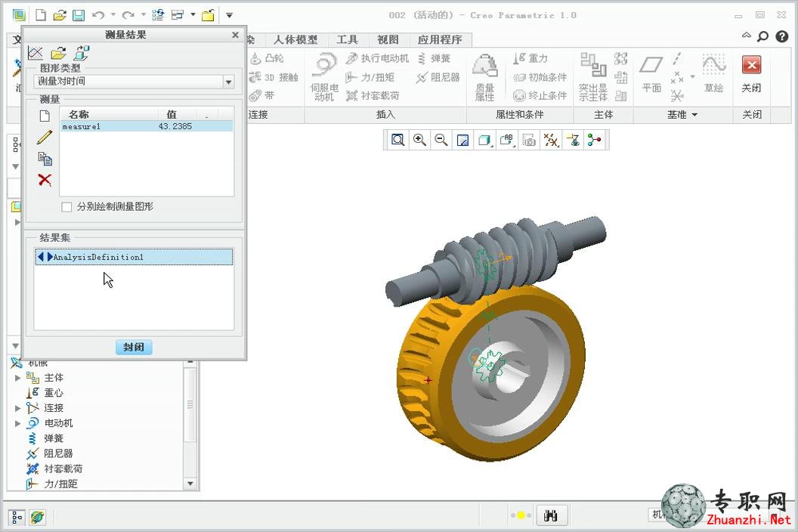Expand the 连接 node in the mechanism tree

tap(18, 408)
